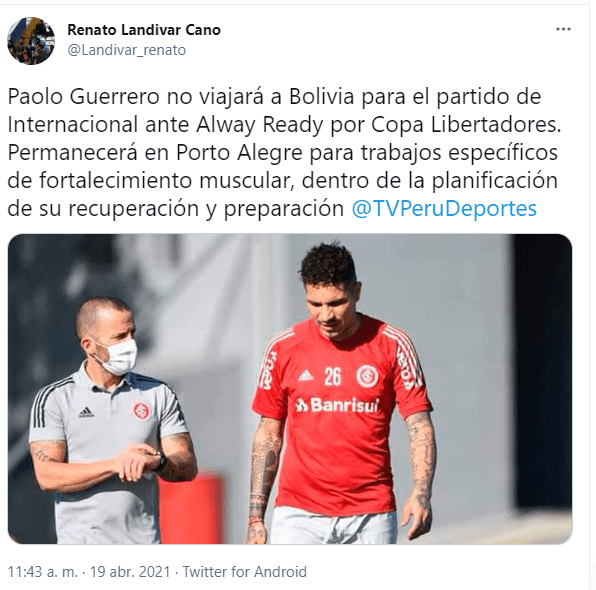Click the white face mask in photo
Image resolution: width=596 pixels, height=590 pixels.
(117, 357)
